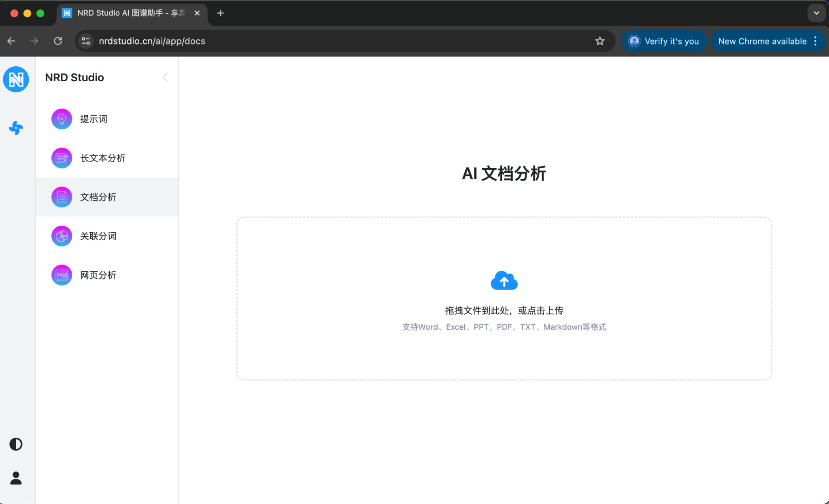Open a new browser tab

pyautogui.click(x=220, y=13)
